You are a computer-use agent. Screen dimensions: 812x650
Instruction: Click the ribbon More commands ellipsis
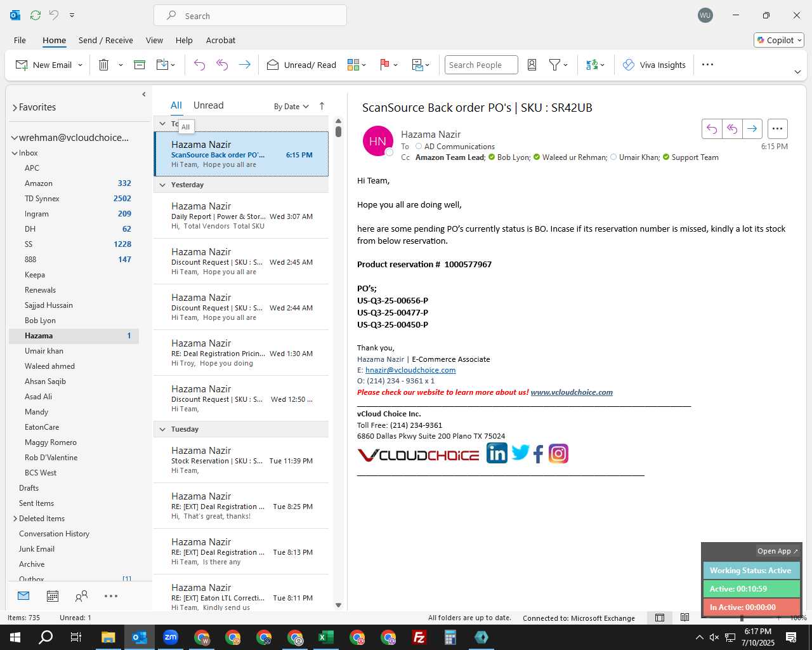[708, 65]
